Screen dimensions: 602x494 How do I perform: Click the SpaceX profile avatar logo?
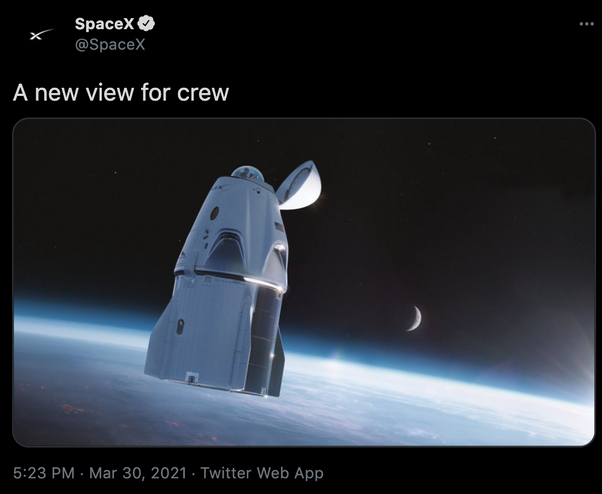coord(39,35)
